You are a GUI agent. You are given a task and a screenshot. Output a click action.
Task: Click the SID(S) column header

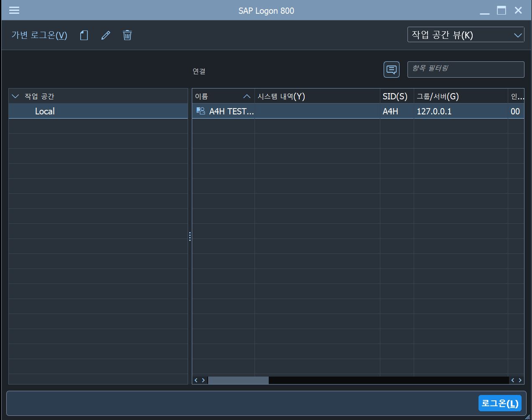(397, 96)
